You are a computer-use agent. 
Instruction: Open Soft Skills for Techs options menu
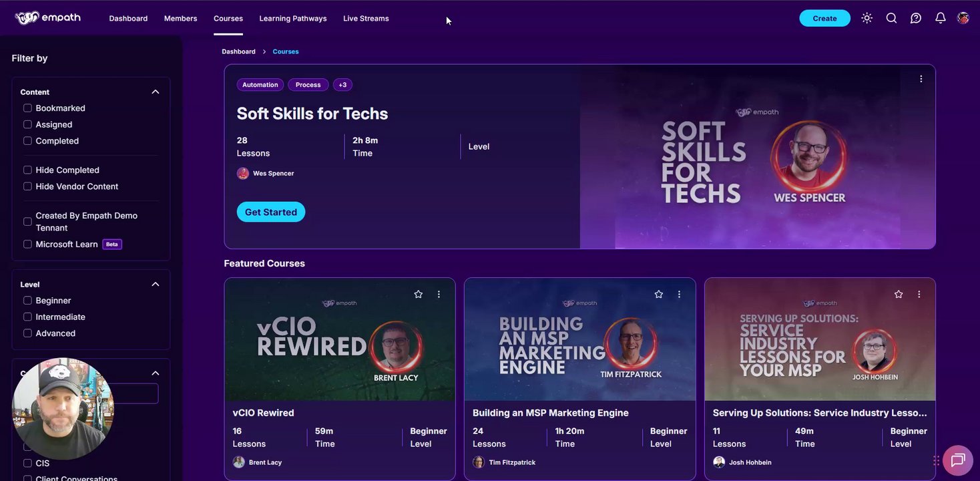[x=921, y=79]
